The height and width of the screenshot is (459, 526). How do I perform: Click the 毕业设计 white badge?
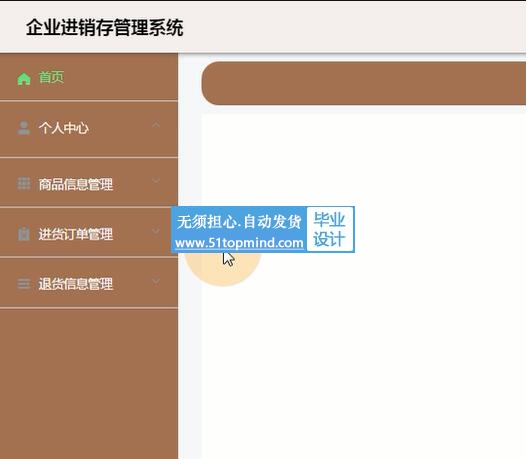click(330, 230)
